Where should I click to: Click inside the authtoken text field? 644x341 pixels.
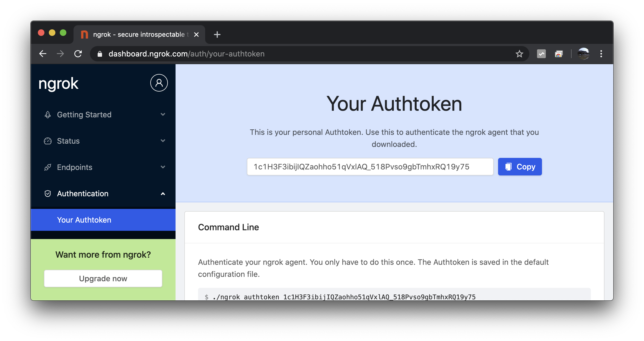370,167
